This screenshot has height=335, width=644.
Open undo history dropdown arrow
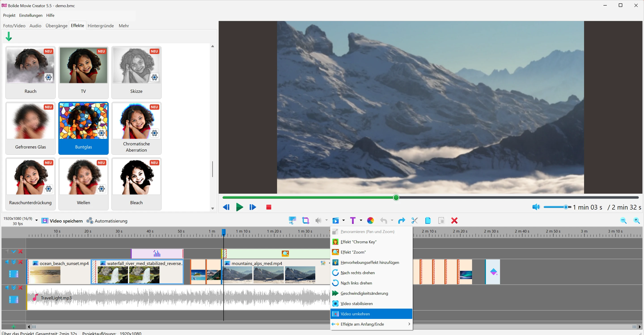(392, 220)
